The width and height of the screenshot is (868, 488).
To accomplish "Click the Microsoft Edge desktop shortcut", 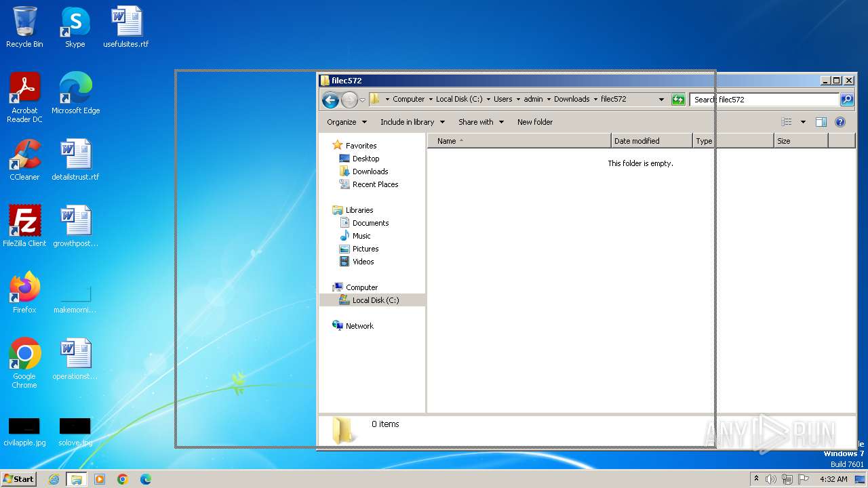I will tap(75, 94).
